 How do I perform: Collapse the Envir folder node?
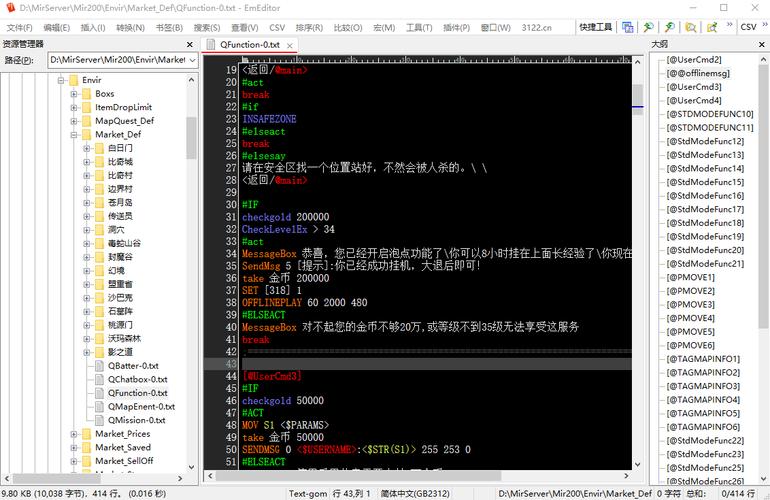61,80
